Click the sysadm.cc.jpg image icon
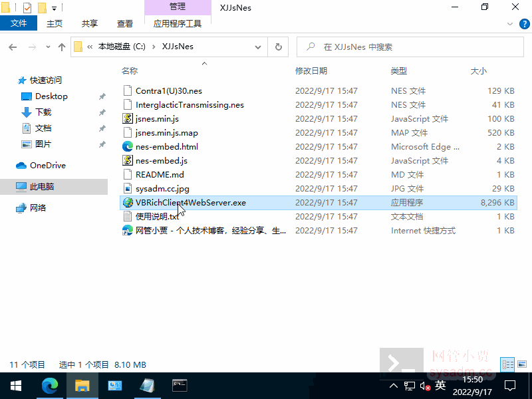Image resolution: width=532 pixels, height=399 pixels. pyautogui.click(x=128, y=188)
